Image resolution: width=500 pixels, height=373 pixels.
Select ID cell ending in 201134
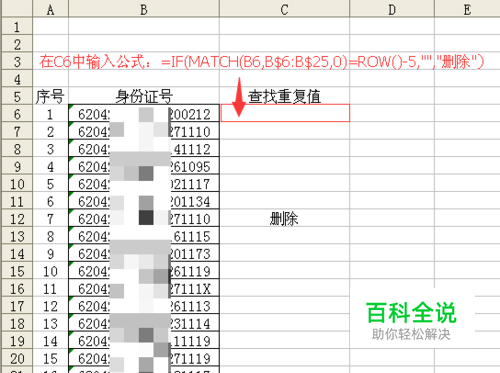(144, 201)
